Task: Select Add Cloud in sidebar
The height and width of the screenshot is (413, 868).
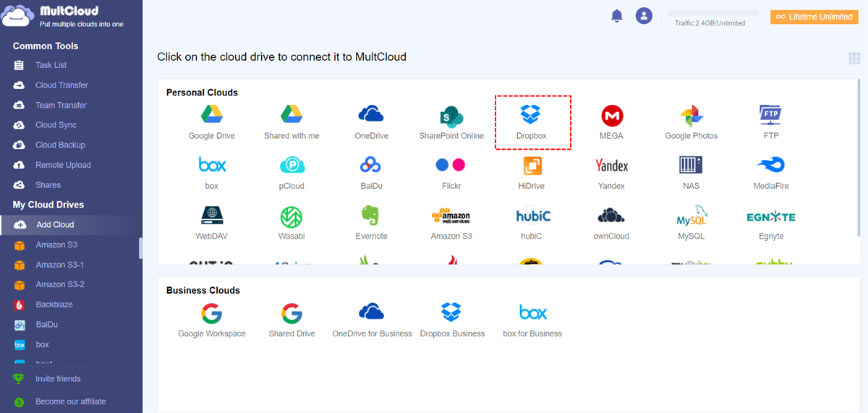Action: click(71, 225)
